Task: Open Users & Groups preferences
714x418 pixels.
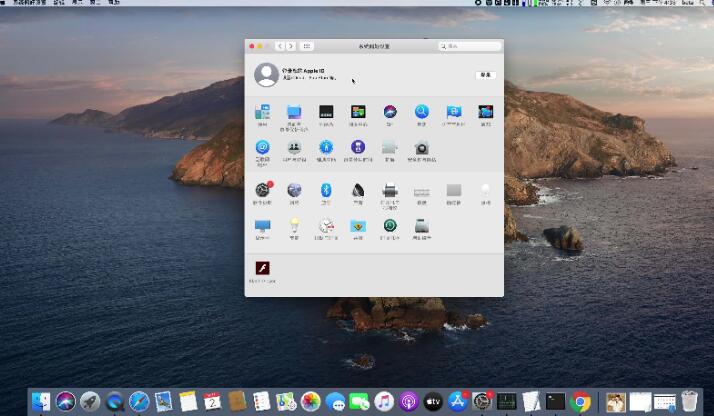Action: 294,148
